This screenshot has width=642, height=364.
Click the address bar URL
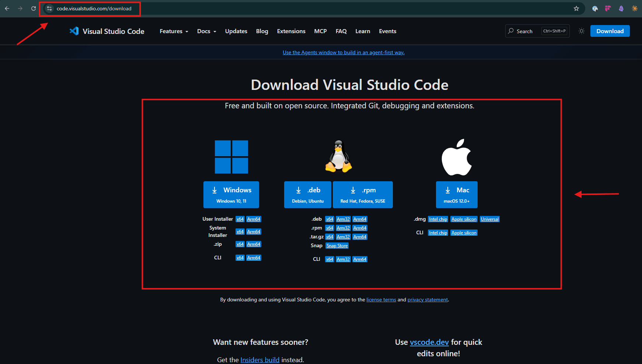click(x=94, y=8)
